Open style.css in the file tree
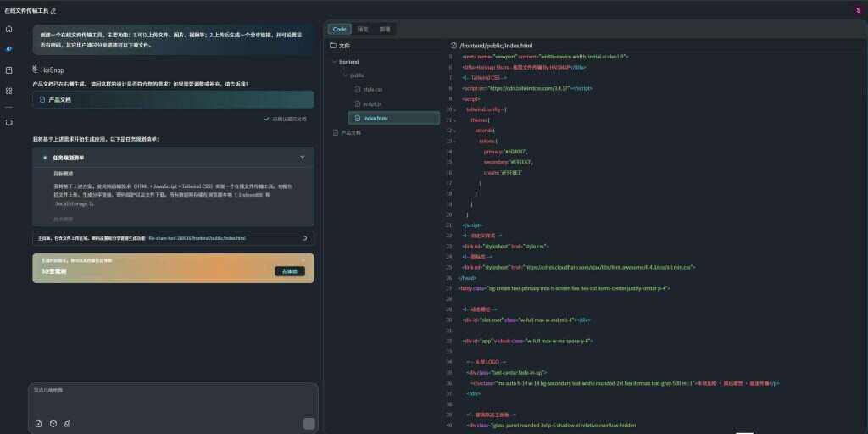Screen dimensions: 868x434 tap(372, 89)
